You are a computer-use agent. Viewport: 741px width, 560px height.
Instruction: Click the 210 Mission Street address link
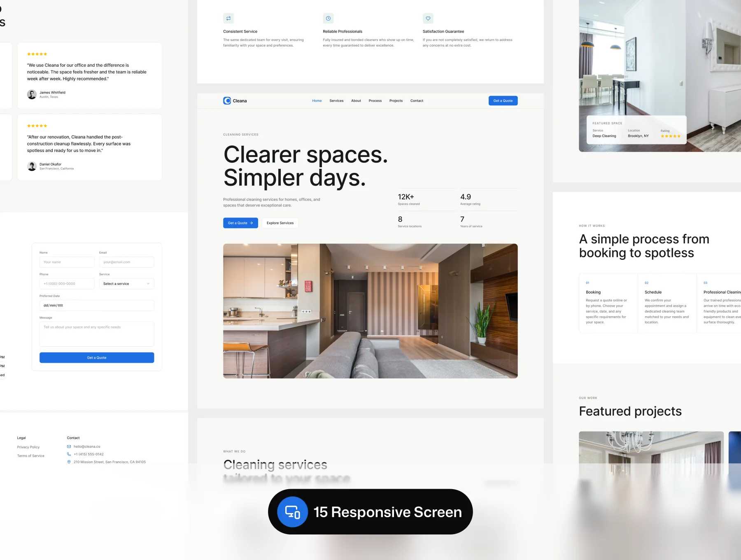(x=110, y=462)
